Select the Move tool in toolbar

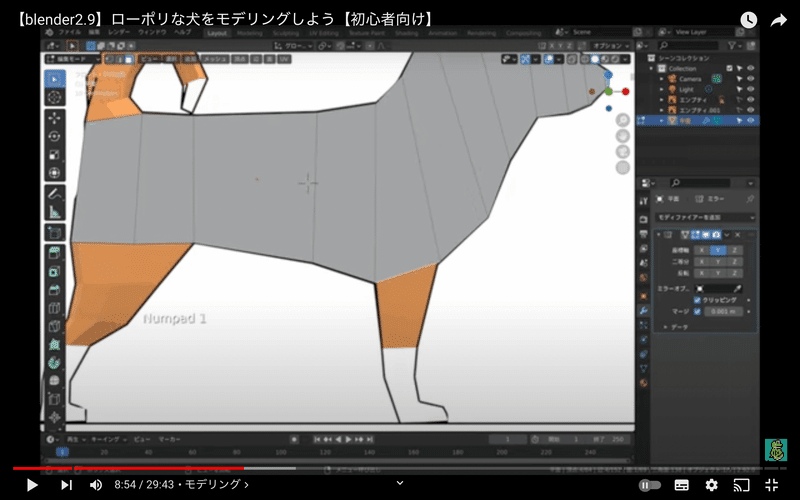point(55,118)
